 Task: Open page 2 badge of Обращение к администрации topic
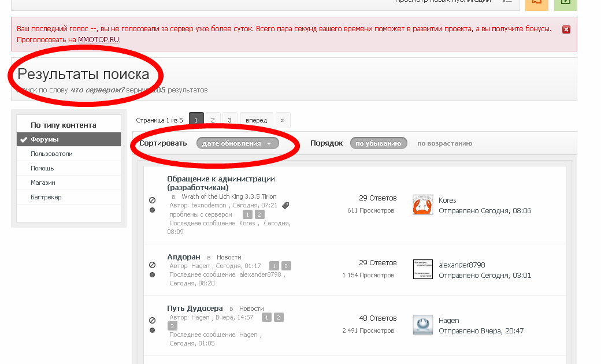click(x=259, y=214)
